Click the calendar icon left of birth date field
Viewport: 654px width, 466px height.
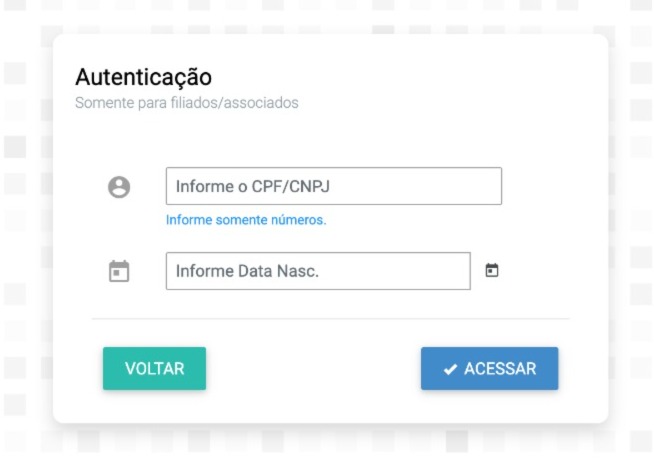click(x=119, y=271)
